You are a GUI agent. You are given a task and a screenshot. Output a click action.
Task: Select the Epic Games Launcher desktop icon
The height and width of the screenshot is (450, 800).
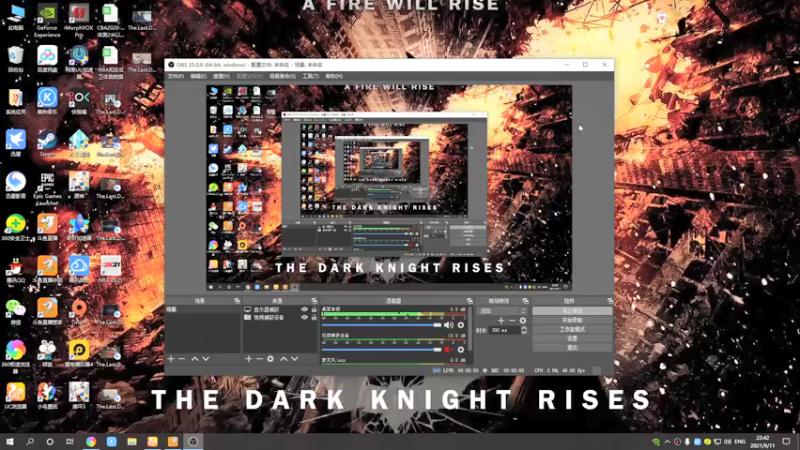(47, 188)
